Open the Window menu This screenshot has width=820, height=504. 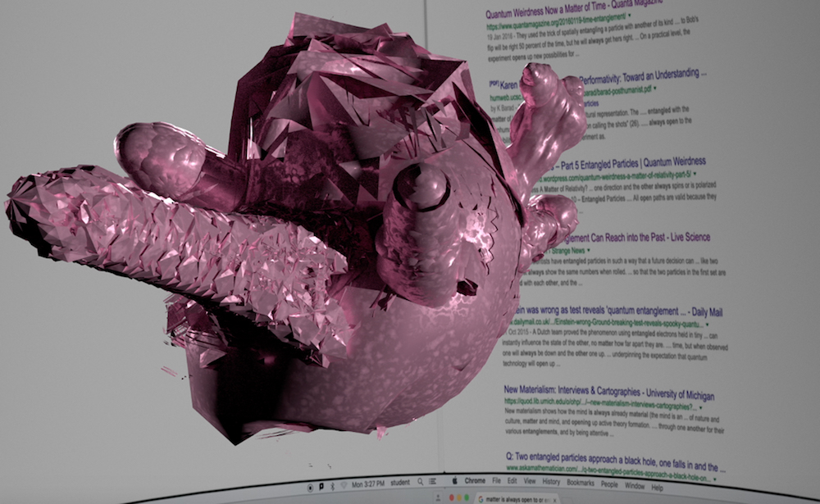coord(635,486)
